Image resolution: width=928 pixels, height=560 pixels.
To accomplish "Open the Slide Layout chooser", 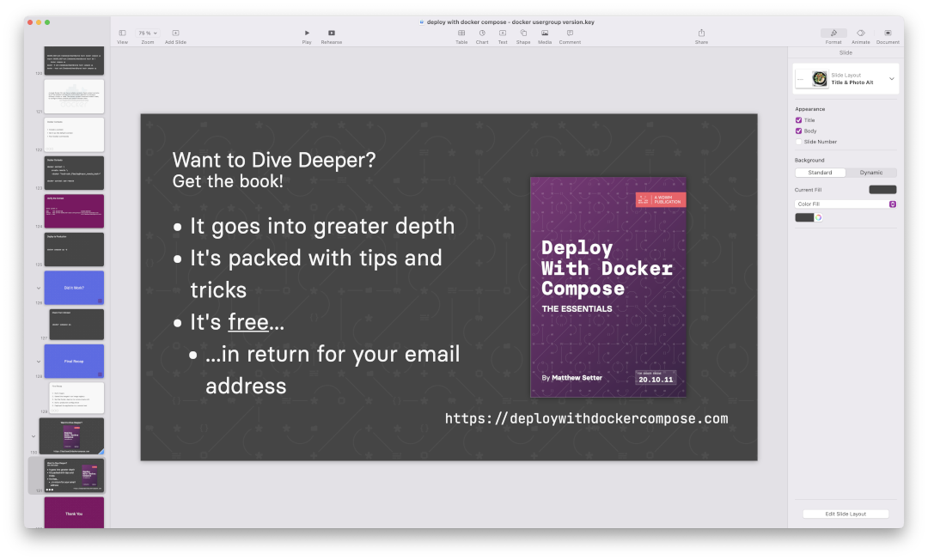I will [846, 79].
